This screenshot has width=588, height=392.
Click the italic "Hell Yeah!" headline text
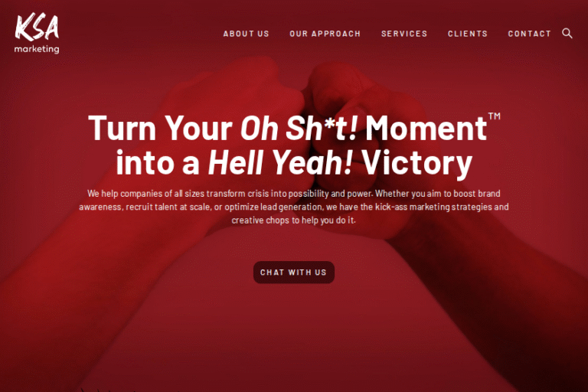click(x=280, y=162)
